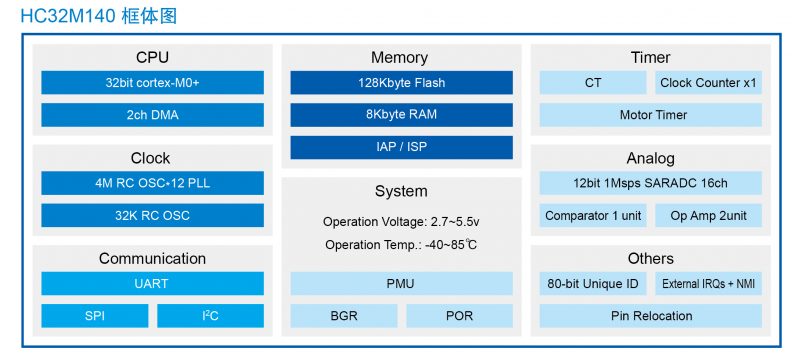
Task: Select the 2ch DMA block
Action: click(152, 115)
